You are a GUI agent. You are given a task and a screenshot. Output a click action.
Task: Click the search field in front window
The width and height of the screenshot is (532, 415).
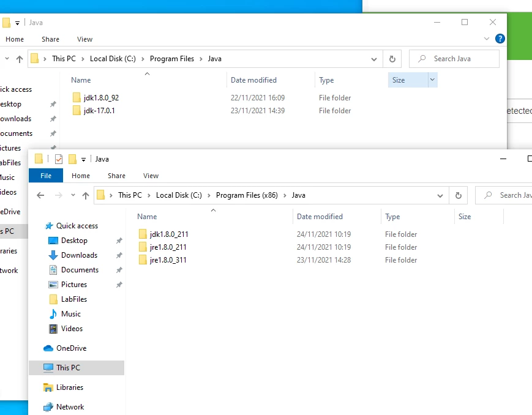pos(503,195)
